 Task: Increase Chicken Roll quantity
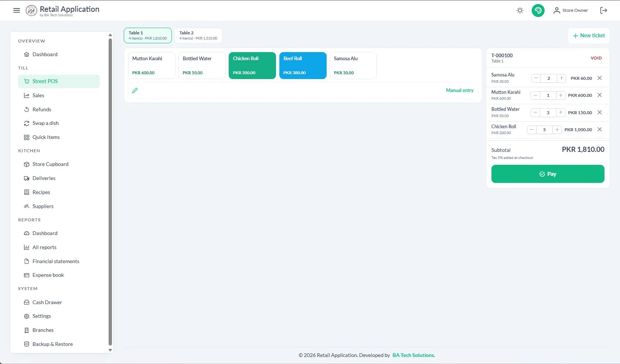pos(557,130)
